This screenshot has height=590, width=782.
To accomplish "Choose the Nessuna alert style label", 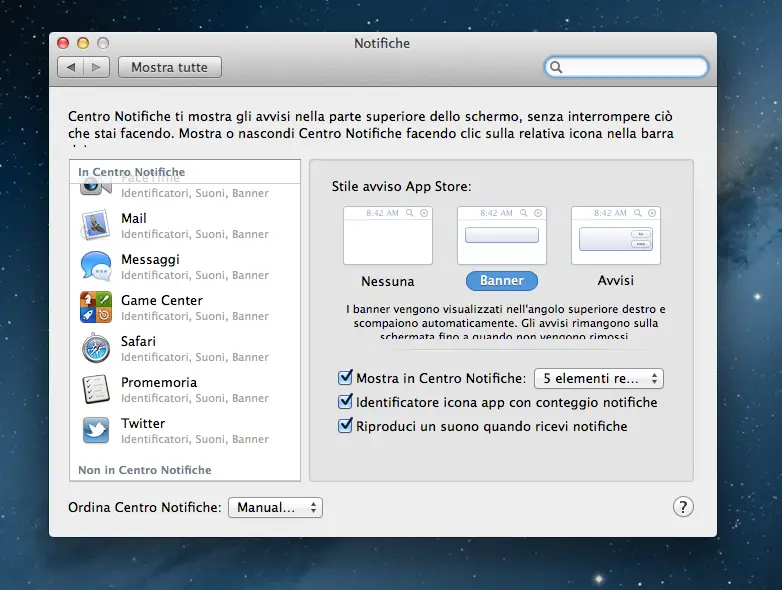I will click(x=388, y=281).
